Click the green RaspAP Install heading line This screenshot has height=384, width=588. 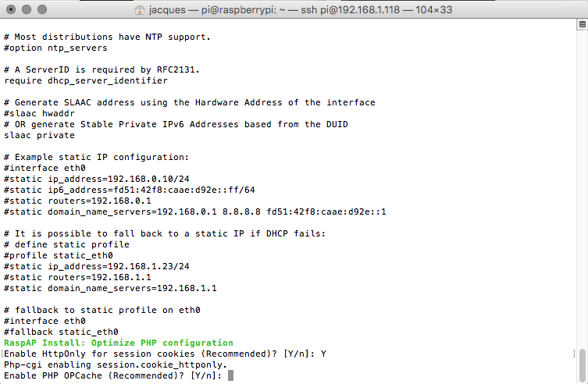click(119, 343)
